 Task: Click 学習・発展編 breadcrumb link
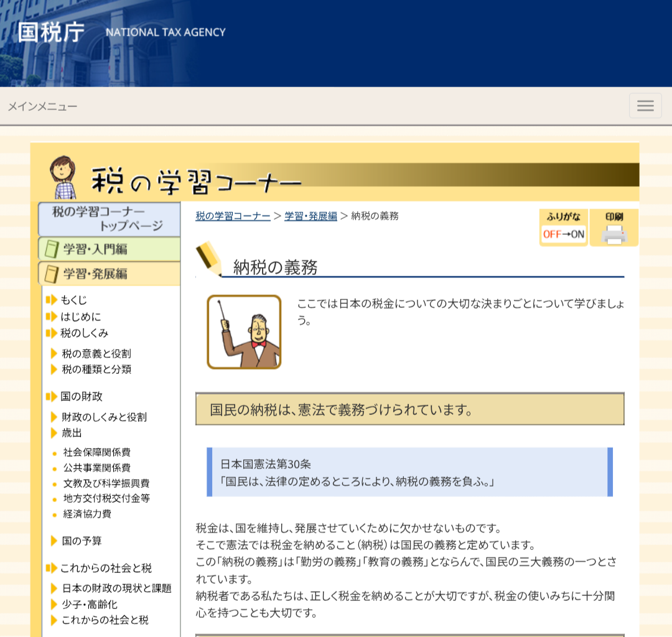pyautogui.click(x=310, y=216)
